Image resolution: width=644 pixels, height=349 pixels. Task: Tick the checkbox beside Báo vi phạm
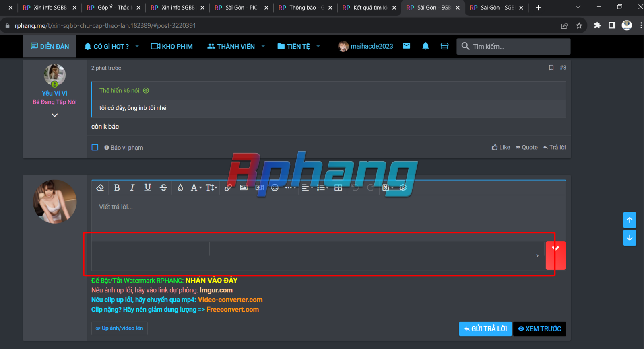(x=95, y=148)
